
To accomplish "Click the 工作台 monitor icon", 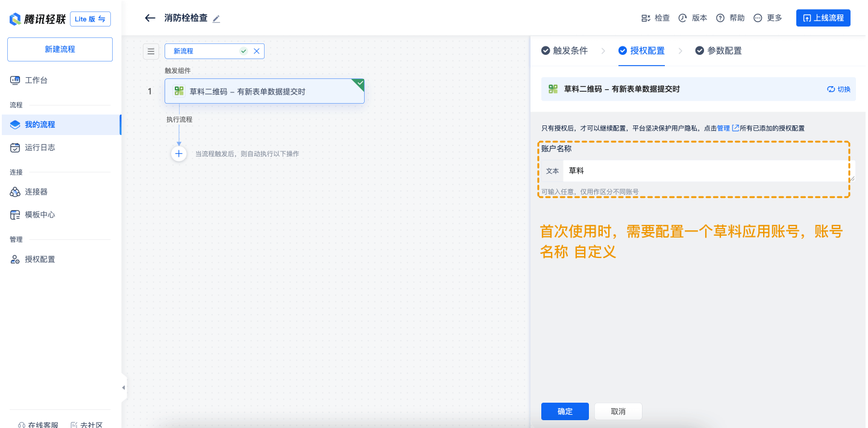I will point(15,80).
